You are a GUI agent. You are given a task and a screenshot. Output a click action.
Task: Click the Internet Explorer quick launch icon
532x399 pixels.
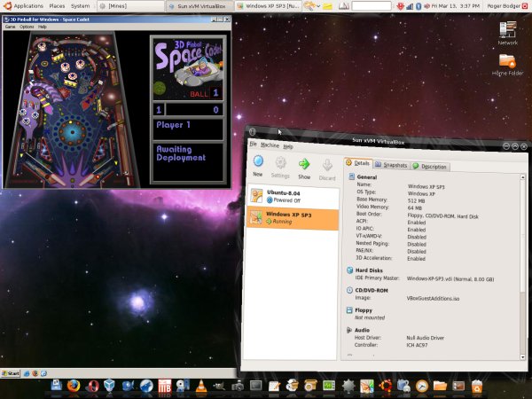point(26,373)
